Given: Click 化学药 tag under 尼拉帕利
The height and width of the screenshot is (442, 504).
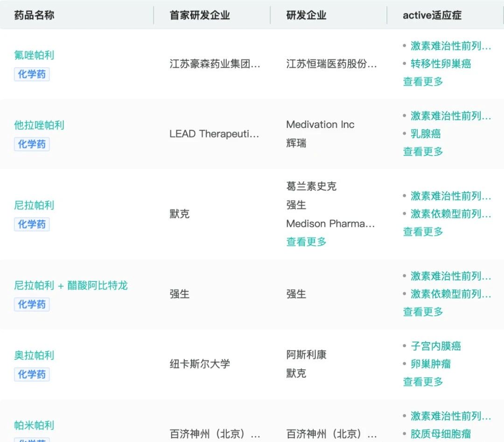Looking at the screenshot, I should click(32, 224).
